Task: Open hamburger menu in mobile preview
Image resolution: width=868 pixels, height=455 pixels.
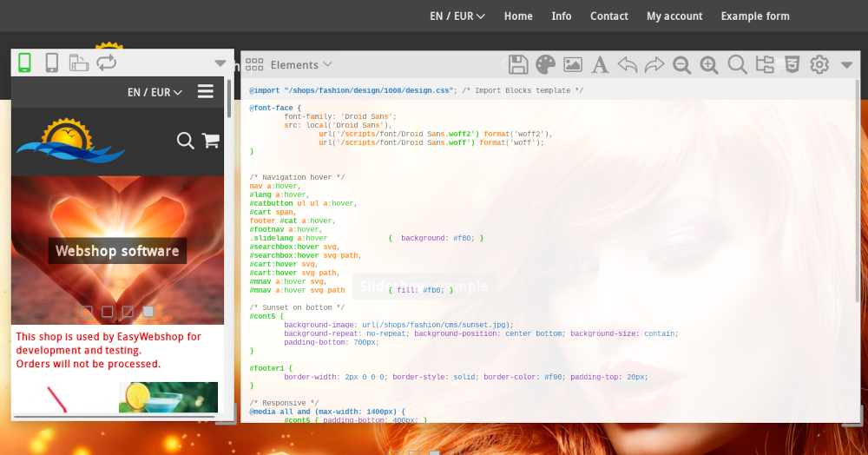Action: (x=206, y=92)
